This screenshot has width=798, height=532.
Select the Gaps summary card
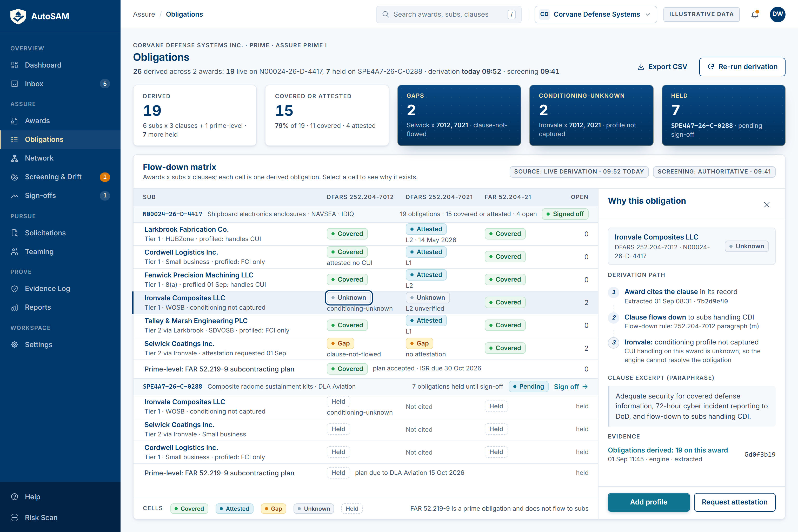[459, 115]
